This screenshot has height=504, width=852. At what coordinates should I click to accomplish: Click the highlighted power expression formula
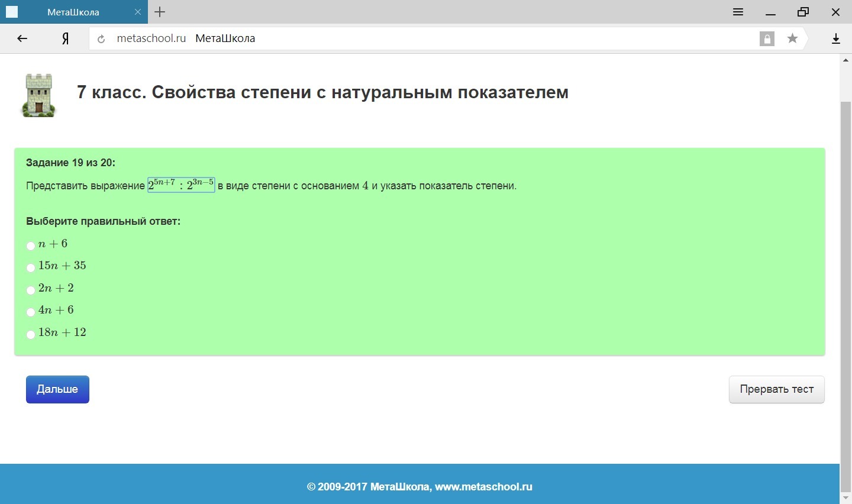click(x=181, y=185)
